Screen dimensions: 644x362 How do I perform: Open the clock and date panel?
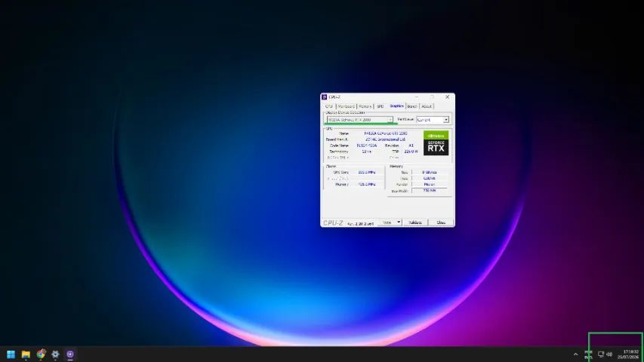click(x=628, y=354)
